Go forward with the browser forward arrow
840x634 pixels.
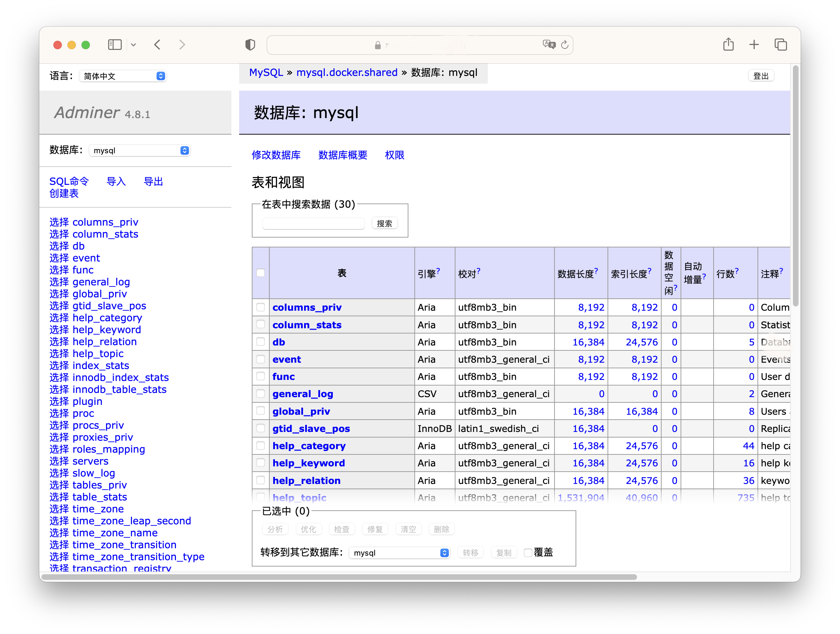click(x=182, y=45)
